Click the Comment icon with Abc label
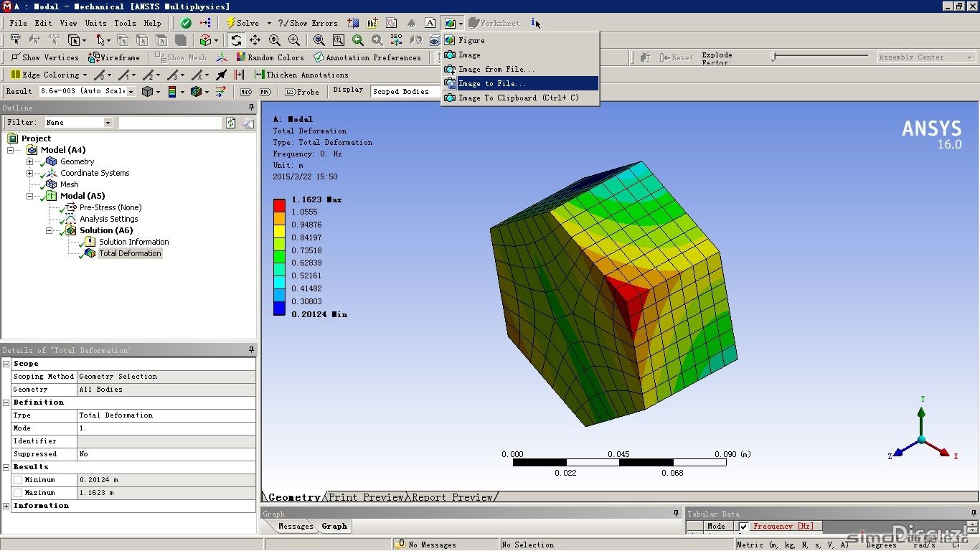980x551 pixels. (x=372, y=23)
